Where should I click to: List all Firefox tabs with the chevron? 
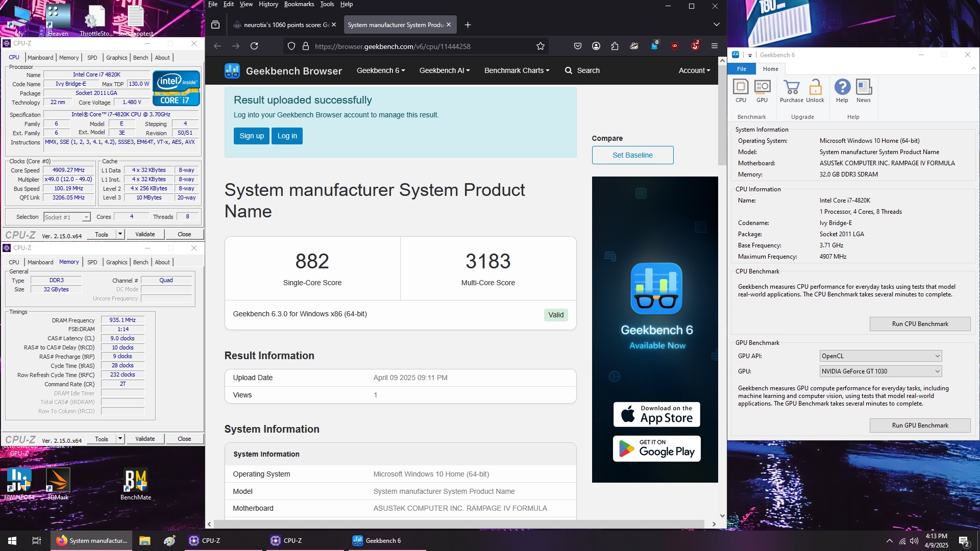[x=716, y=24]
